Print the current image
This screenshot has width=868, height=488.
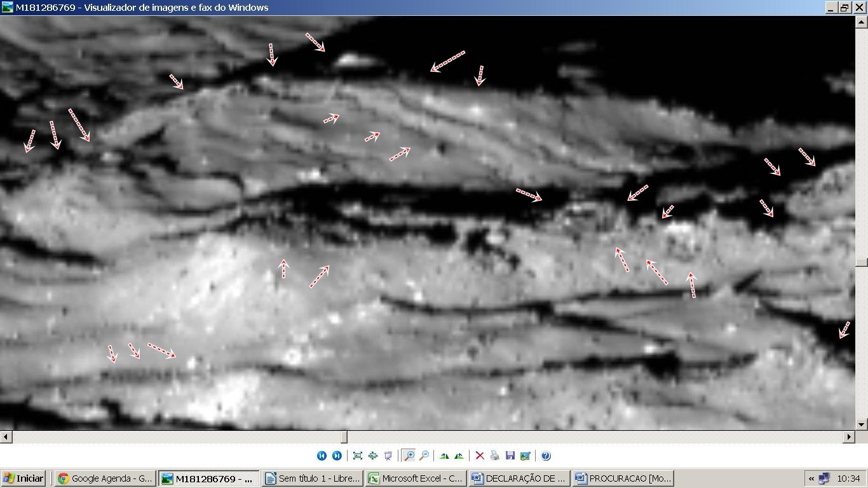click(x=495, y=456)
